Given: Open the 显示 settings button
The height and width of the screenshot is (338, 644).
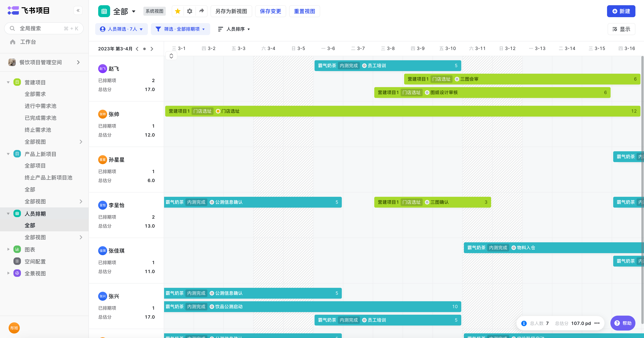Looking at the screenshot, I should [621, 29].
